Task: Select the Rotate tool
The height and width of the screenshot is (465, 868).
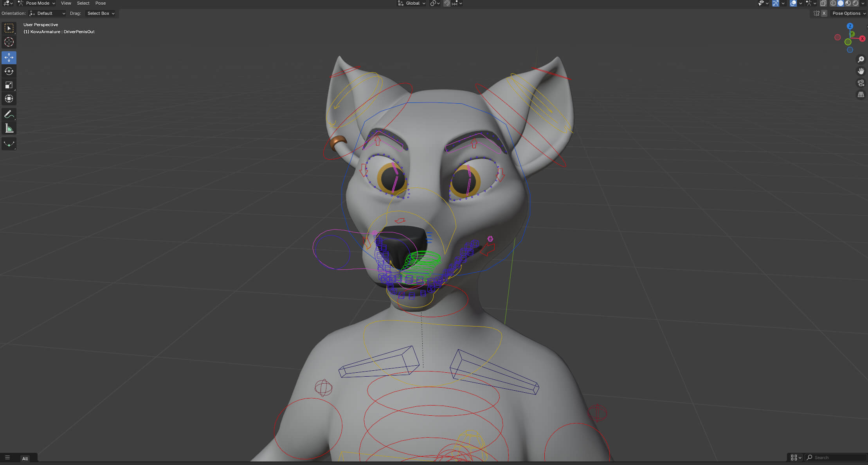Action: 9,71
